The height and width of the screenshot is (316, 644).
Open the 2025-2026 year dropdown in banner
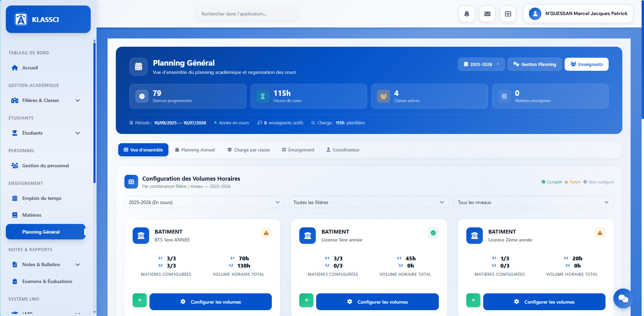coord(481,64)
